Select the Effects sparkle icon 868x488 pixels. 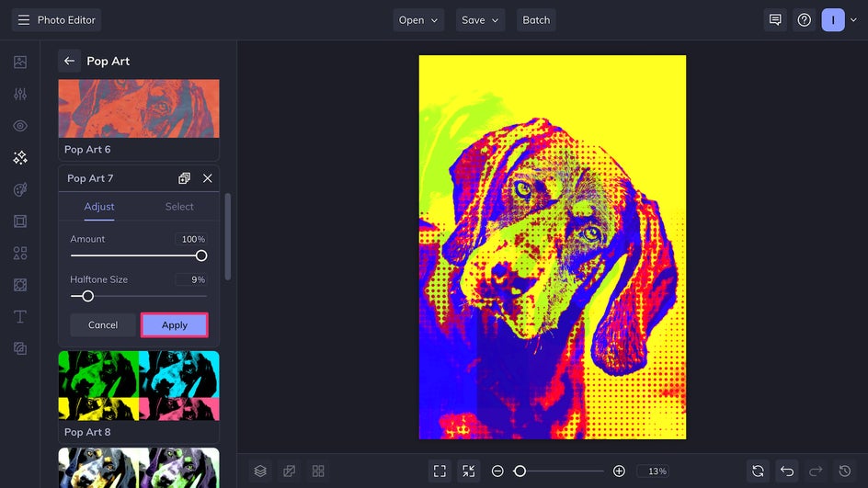[20, 158]
